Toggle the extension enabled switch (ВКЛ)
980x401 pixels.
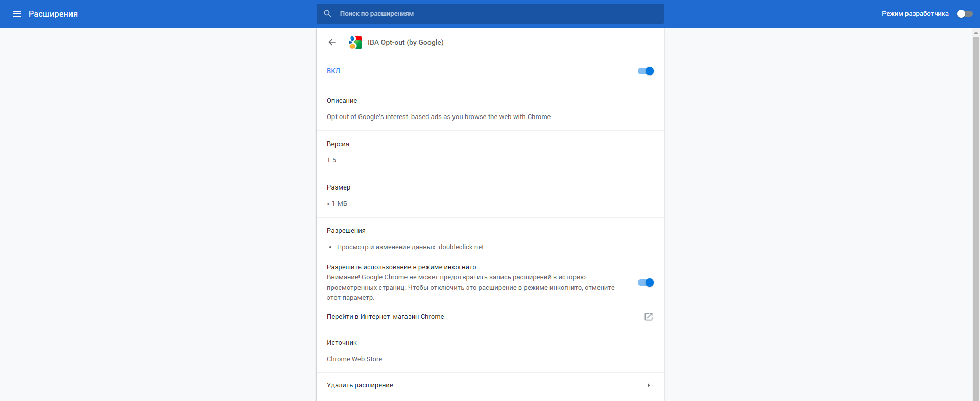[646, 71]
